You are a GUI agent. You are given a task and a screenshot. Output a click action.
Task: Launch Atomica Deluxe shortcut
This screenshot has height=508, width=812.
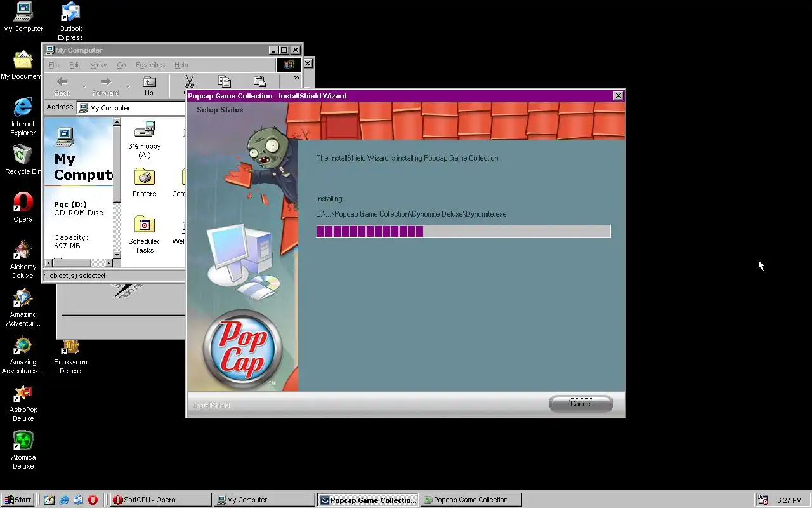[x=23, y=450]
